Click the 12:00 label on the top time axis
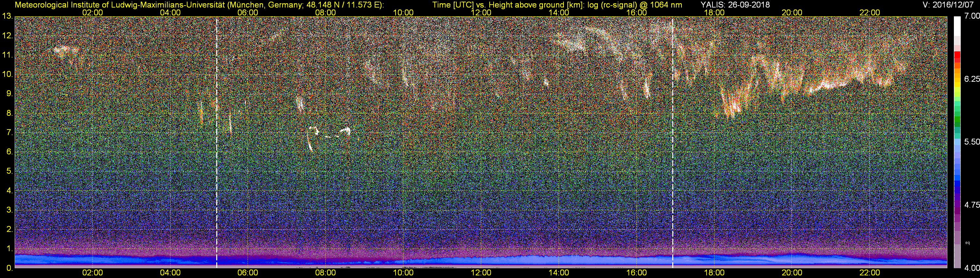This screenshot has height=278, width=980. (481, 12)
